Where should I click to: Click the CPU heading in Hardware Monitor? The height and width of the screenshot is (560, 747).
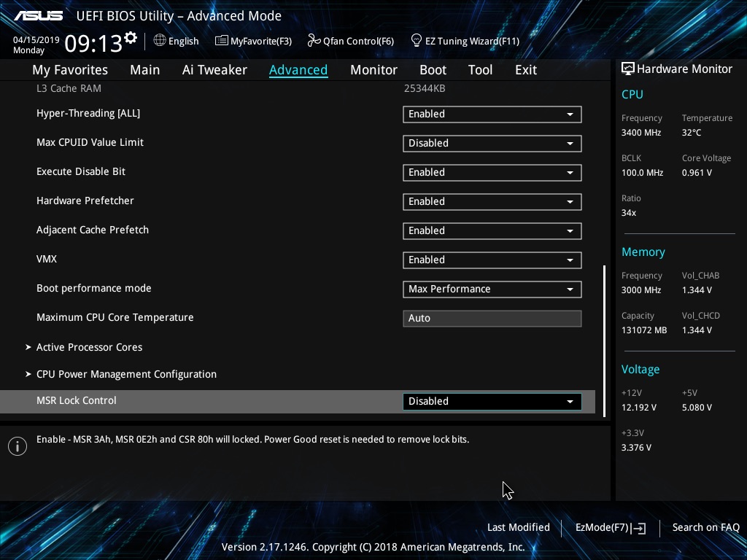point(632,94)
